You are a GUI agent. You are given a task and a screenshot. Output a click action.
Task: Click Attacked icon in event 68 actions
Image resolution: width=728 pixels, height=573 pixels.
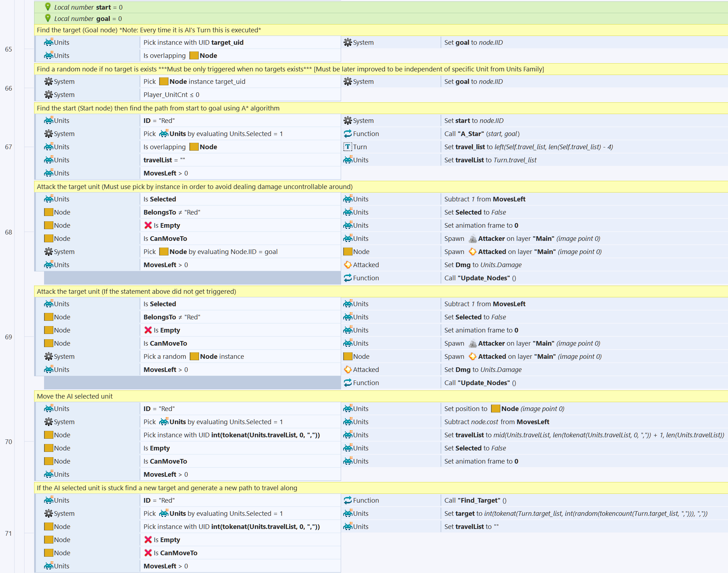[x=347, y=265]
